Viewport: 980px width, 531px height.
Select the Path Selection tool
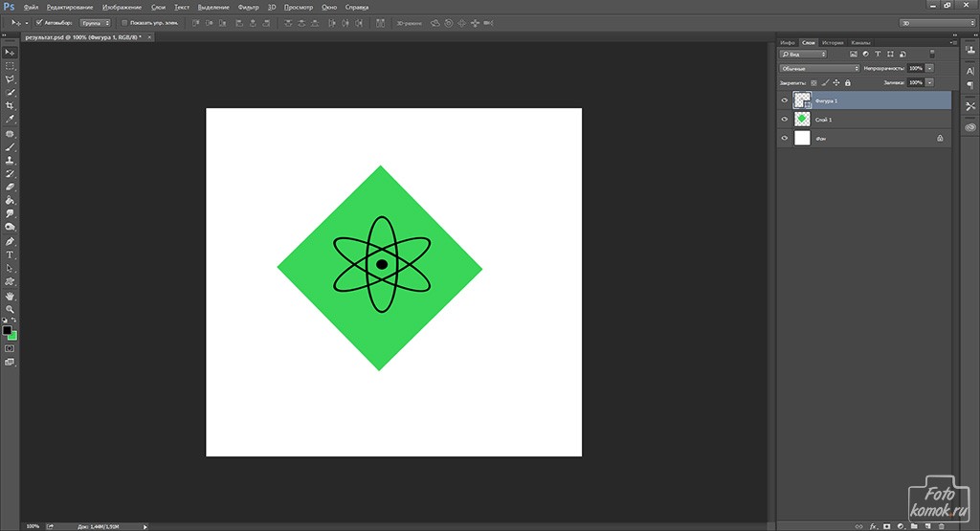pos(10,269)
